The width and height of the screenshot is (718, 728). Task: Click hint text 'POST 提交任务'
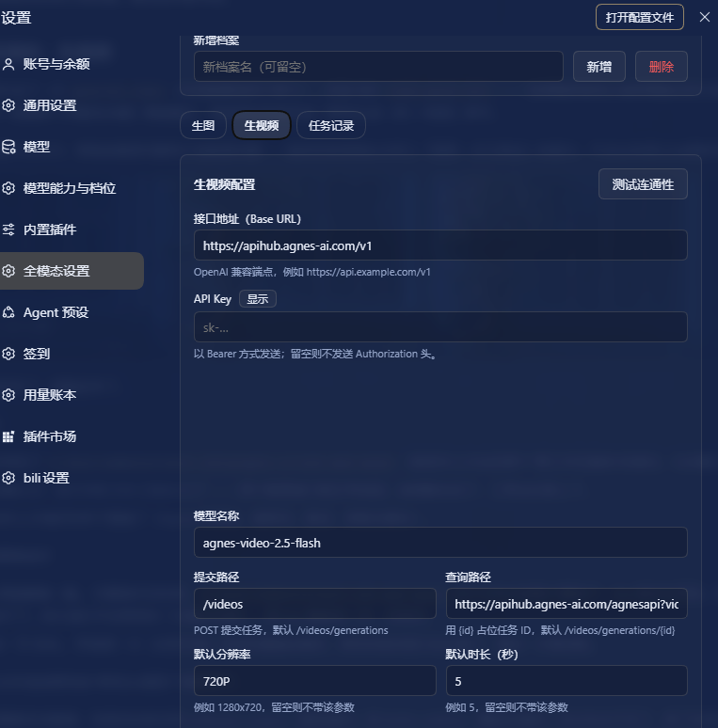coord(291,630)
